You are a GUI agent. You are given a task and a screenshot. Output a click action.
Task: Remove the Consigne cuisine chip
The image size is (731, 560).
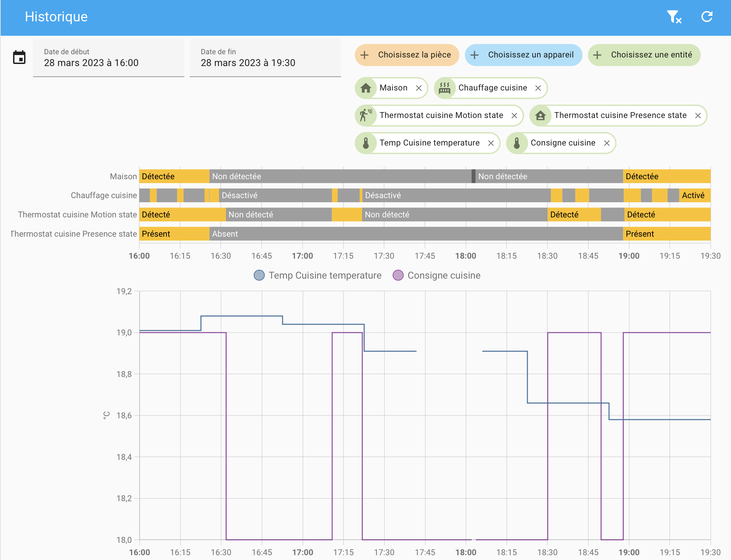[607, 143]
